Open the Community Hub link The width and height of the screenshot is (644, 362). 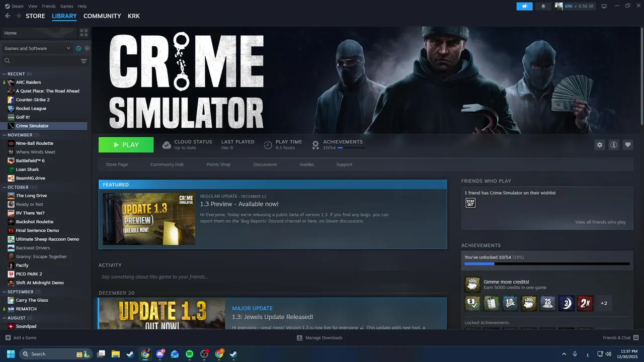(167, 164)
